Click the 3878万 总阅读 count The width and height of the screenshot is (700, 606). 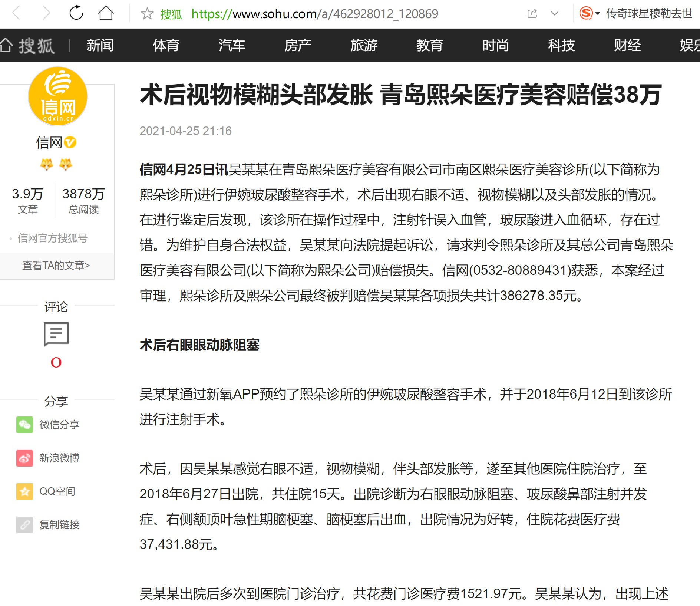click(84, 201)
